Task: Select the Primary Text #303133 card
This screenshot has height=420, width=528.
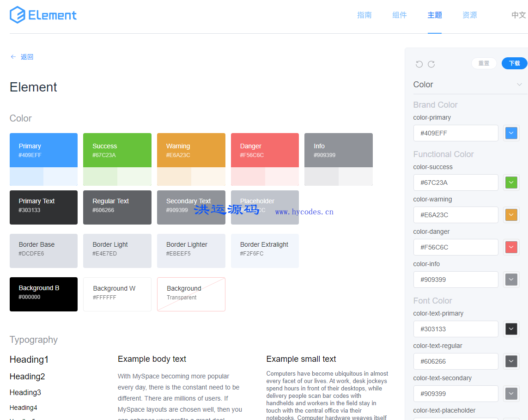Action: click(43, 207)
